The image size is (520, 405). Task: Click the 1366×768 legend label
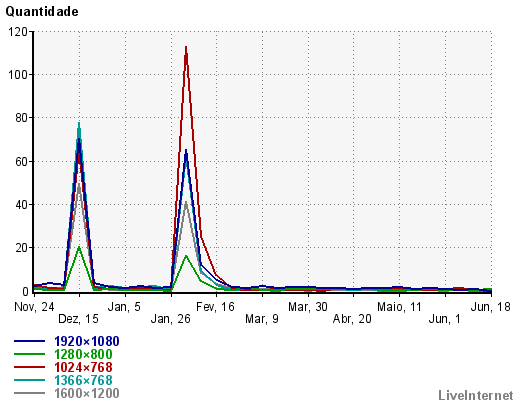(x=83, y=380)
